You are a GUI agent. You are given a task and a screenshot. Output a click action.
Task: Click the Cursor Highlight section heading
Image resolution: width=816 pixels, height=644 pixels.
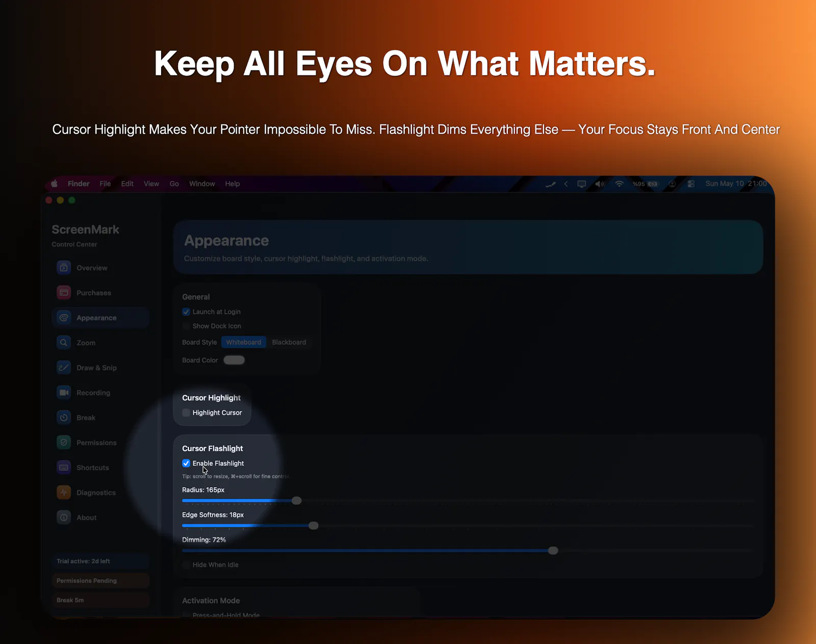coord(211,398)
